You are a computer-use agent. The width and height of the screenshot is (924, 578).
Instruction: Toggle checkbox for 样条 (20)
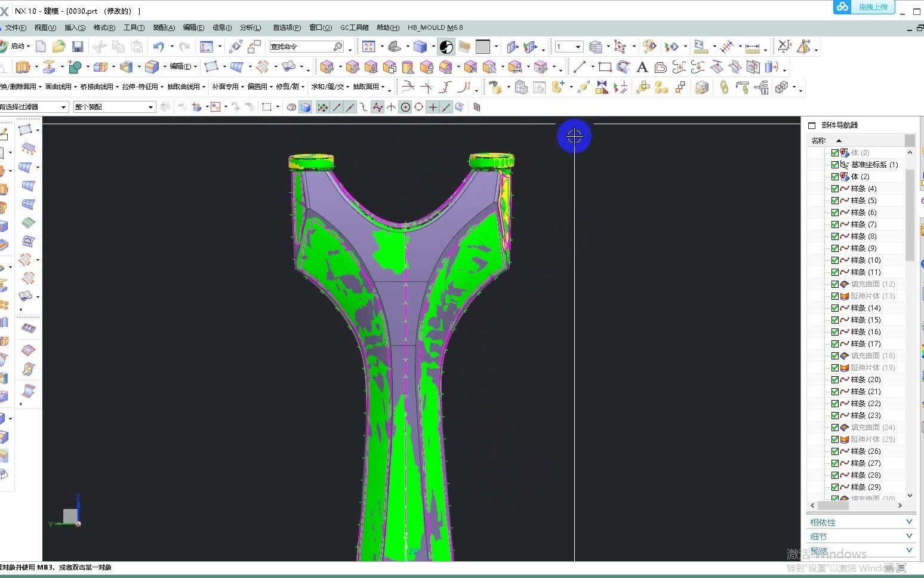[x=835, y=380]
